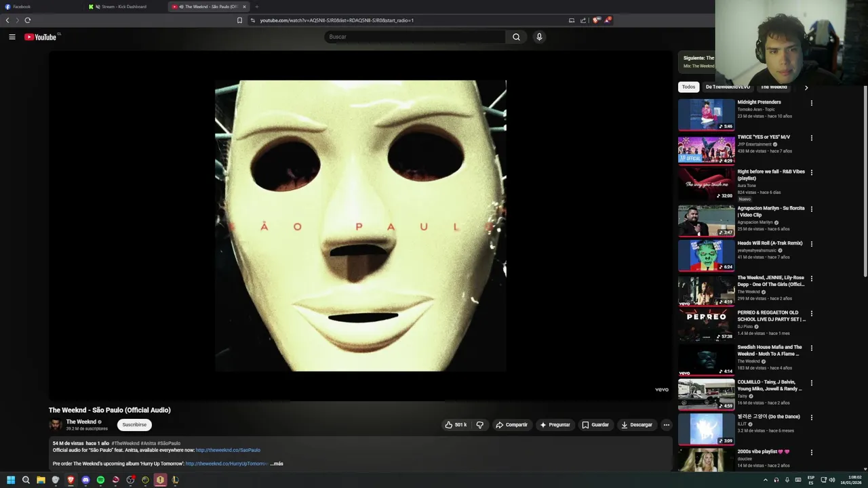Save video with Guardar button

pyautogui.click(x=595, y=425)
